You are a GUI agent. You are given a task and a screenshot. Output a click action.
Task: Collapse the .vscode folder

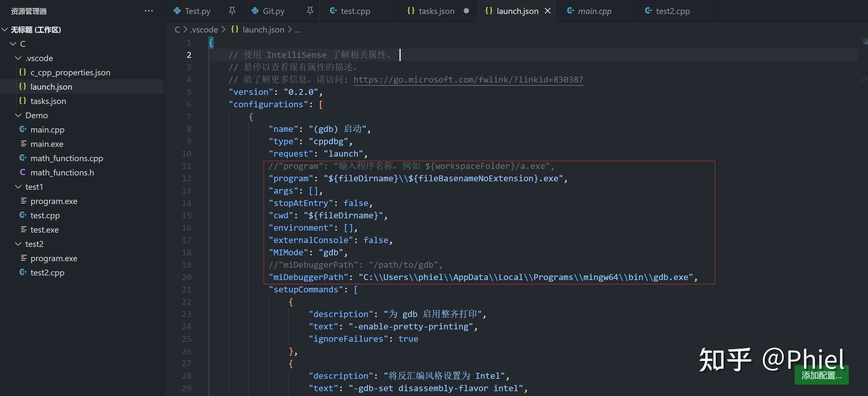(x=18, y=58)
